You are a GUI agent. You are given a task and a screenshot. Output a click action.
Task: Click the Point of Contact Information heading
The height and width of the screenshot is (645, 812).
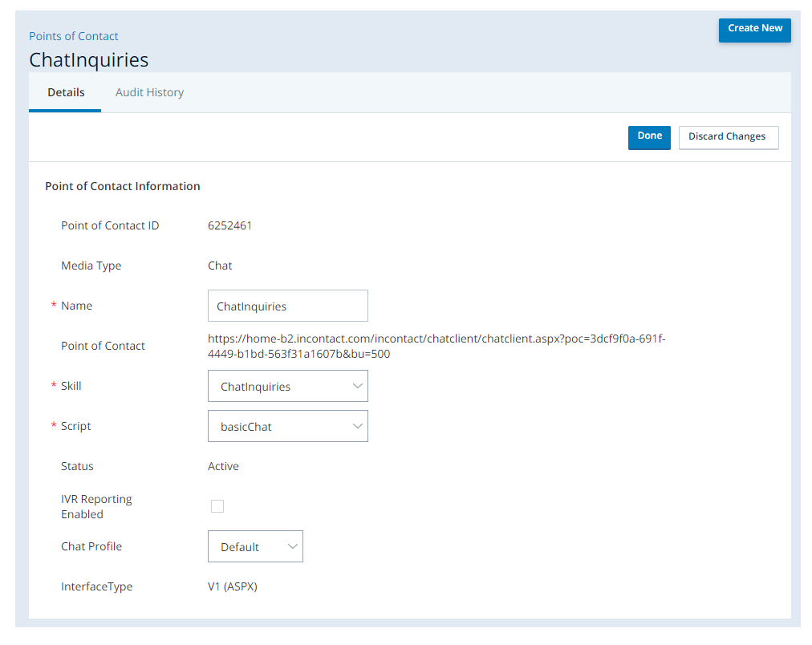(x=122, y=186)
